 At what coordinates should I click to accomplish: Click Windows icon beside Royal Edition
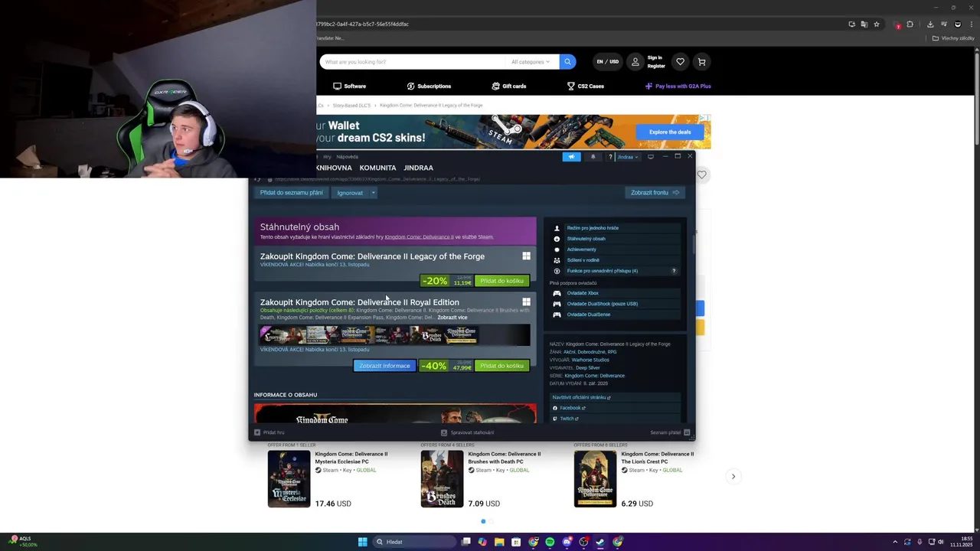click(x=526, y=302)
